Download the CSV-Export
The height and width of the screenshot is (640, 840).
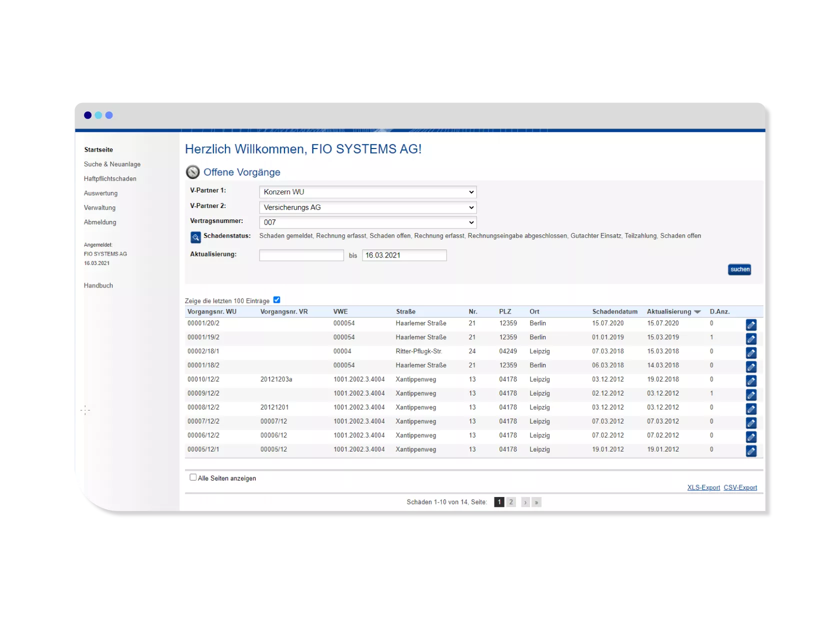click(740, 487)
